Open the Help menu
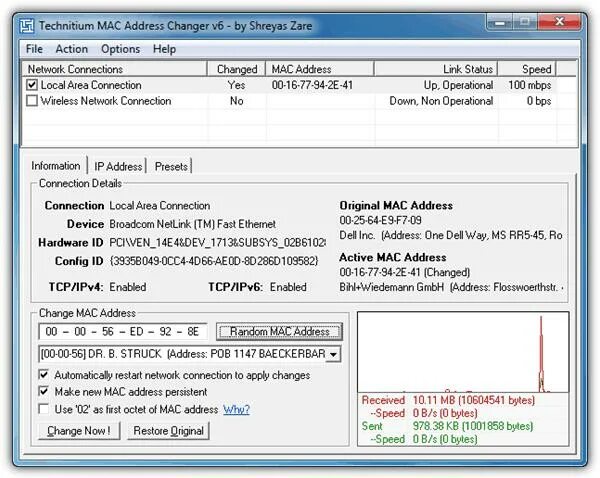 click(x=165, y=49)
